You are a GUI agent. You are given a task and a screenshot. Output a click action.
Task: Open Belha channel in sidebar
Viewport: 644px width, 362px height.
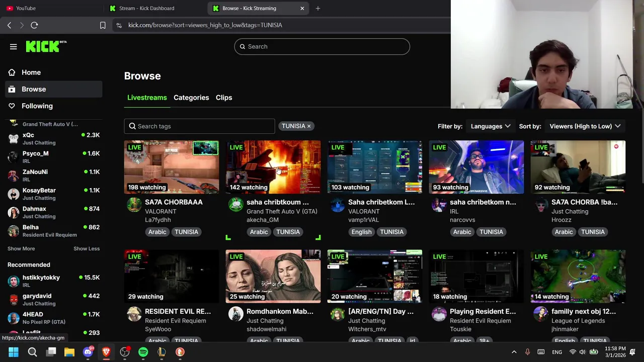pyautogui.click(x=53, y=230)
